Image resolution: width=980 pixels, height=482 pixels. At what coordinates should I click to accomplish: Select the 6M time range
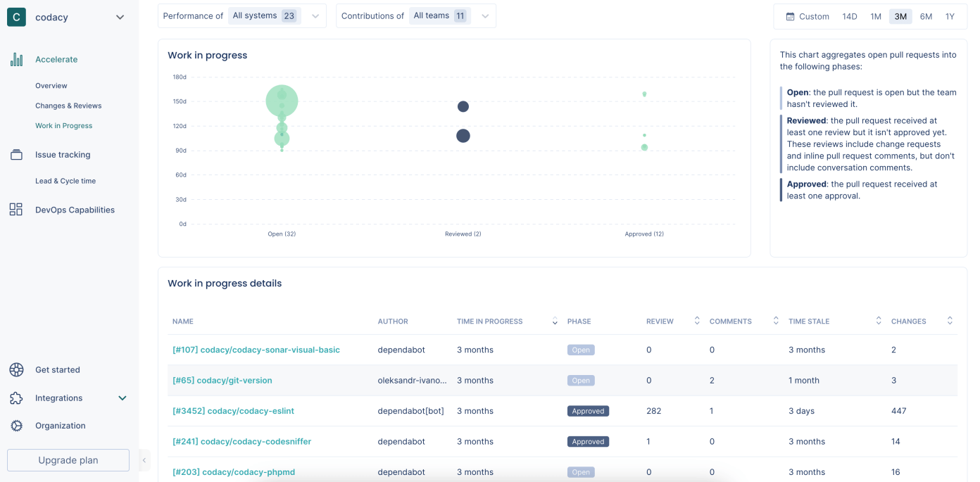[926, 17]
